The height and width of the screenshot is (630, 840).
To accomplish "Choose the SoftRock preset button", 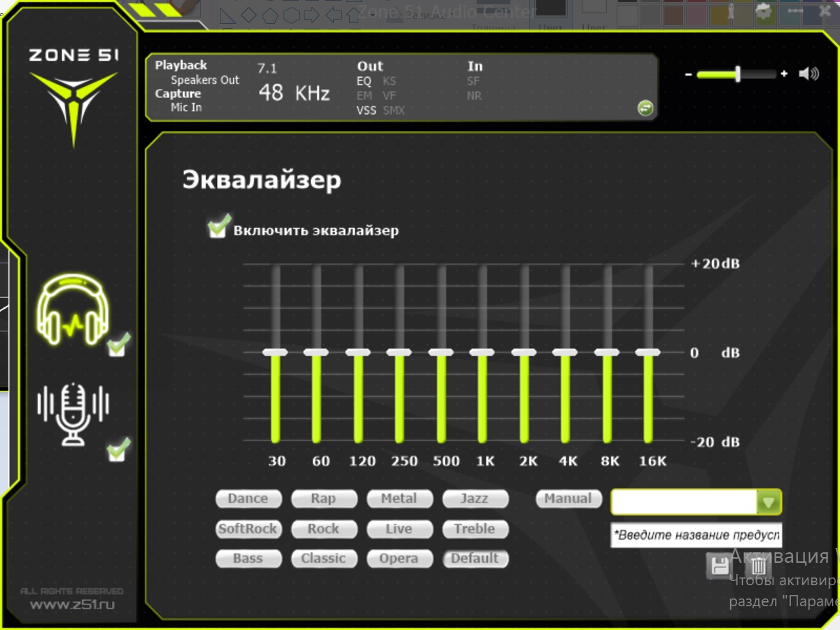I will click(248, 529).
